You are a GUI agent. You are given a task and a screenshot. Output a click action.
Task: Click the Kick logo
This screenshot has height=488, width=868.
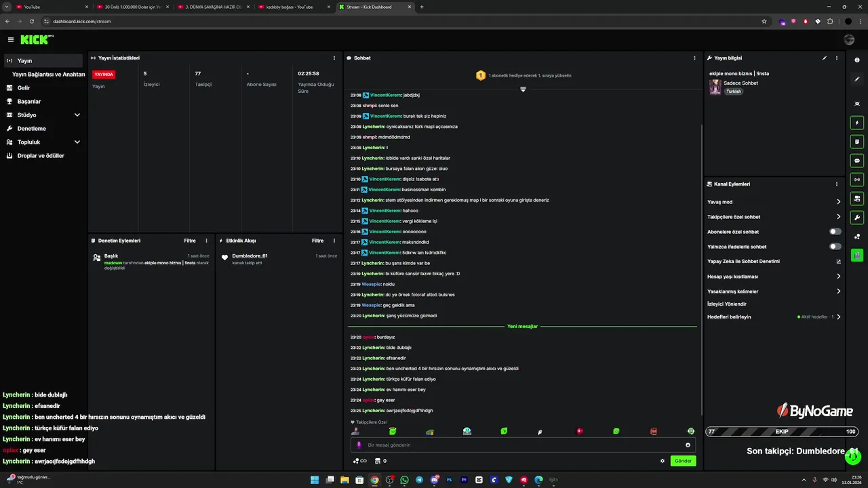[x=35, y=40]
